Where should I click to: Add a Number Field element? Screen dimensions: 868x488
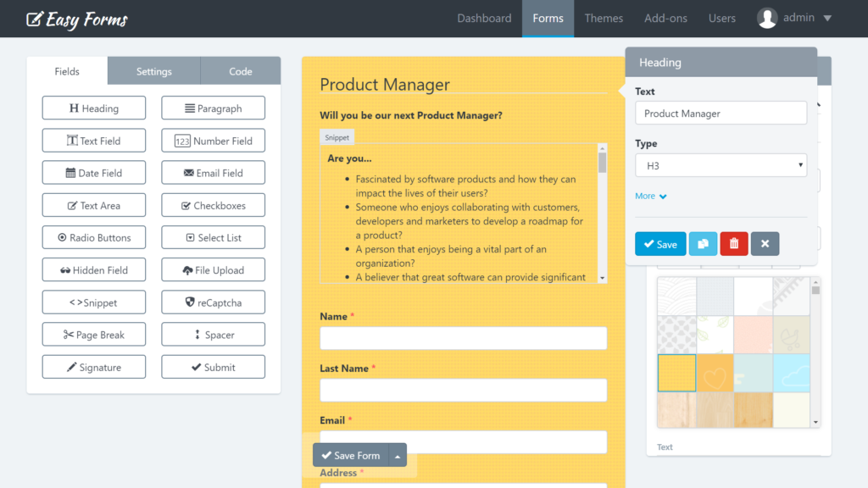[213, 140]
